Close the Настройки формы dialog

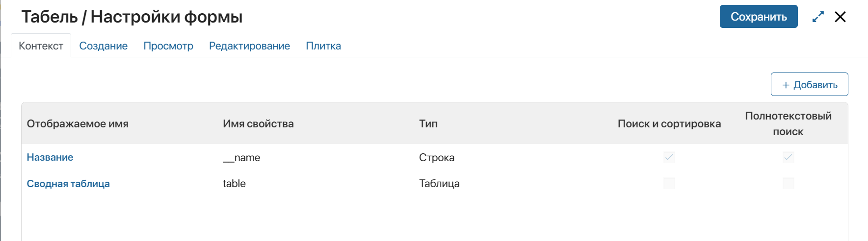coord(840,17)
